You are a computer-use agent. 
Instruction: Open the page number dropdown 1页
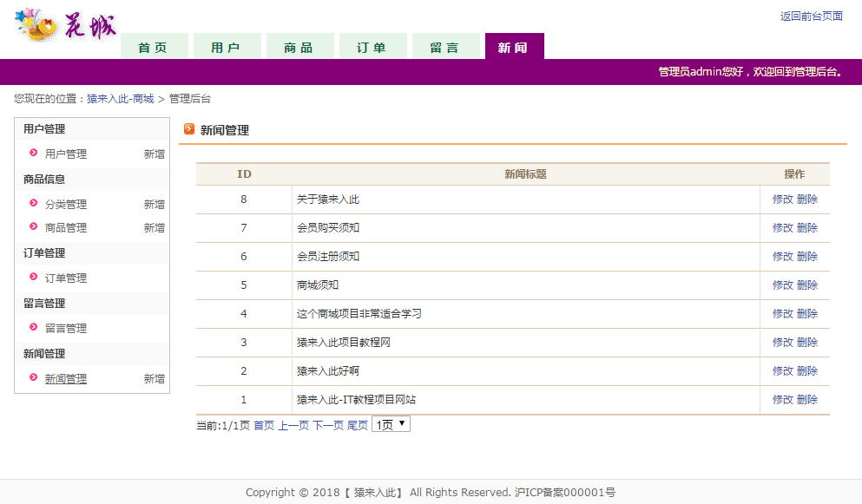pyautogui.click(x=391, y=424)
